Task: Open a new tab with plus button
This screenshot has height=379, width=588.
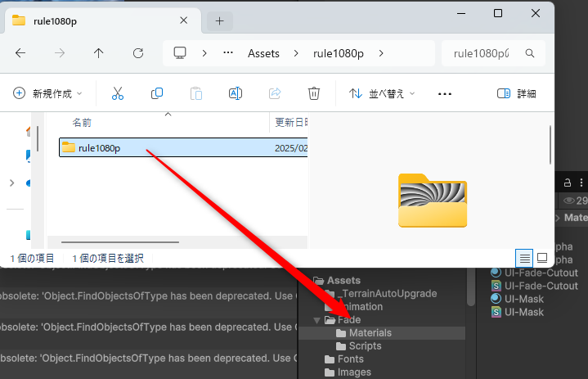Action: [x=219, y=20]
